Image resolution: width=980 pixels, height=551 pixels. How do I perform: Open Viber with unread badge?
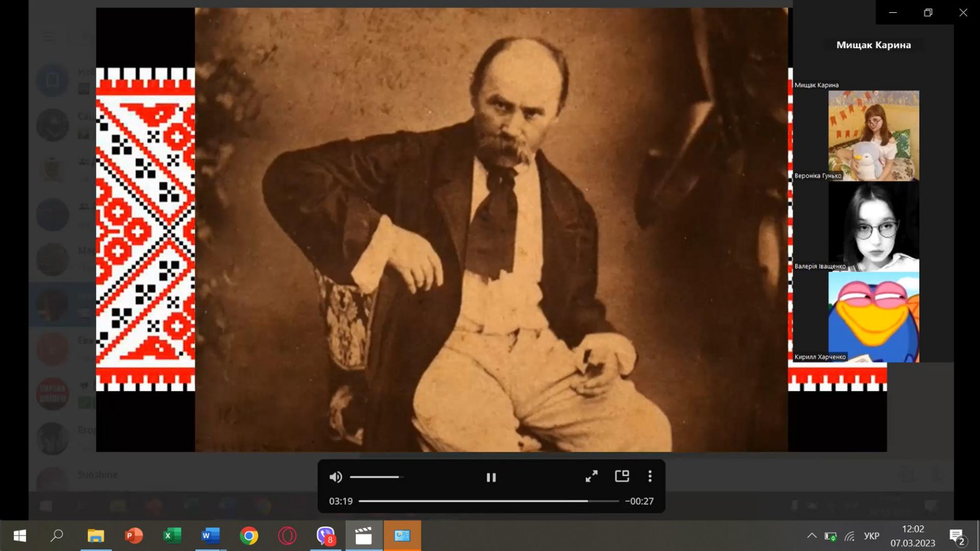325,536
